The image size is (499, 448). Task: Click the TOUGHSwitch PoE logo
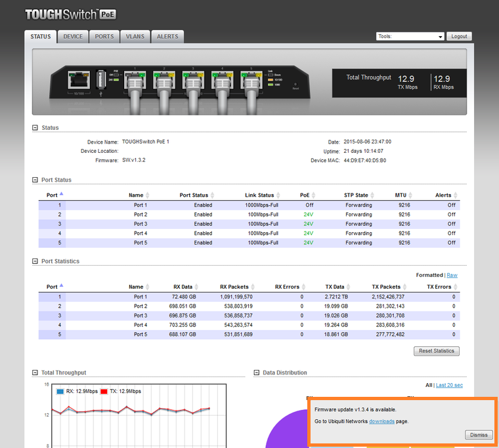[x=71, y=14]
